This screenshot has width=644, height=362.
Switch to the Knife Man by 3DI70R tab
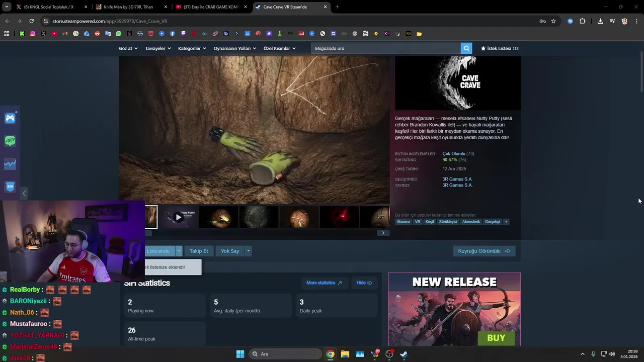point(131,7)
